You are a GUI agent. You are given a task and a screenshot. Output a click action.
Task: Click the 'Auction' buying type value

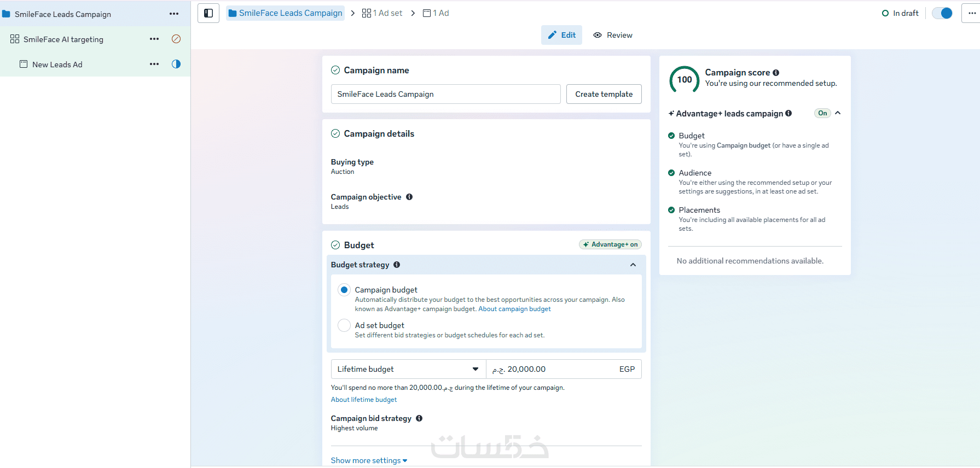pos(343,172)
